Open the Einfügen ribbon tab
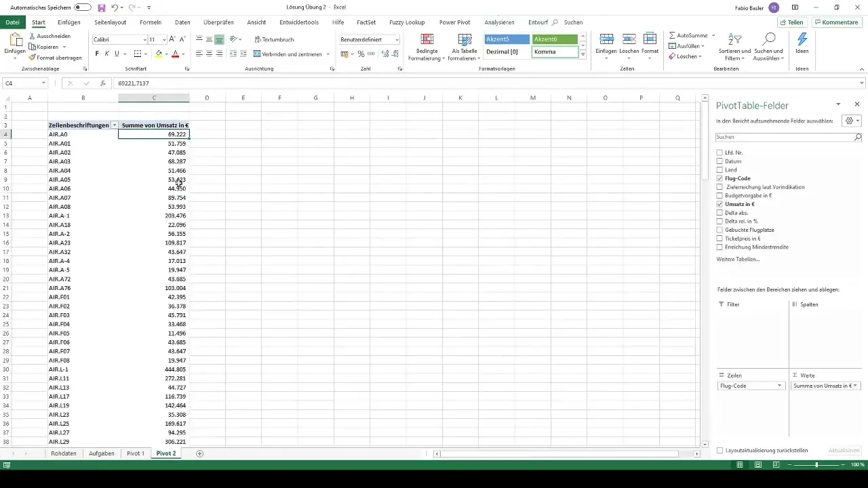868x488 pixels. click(69, 22)
